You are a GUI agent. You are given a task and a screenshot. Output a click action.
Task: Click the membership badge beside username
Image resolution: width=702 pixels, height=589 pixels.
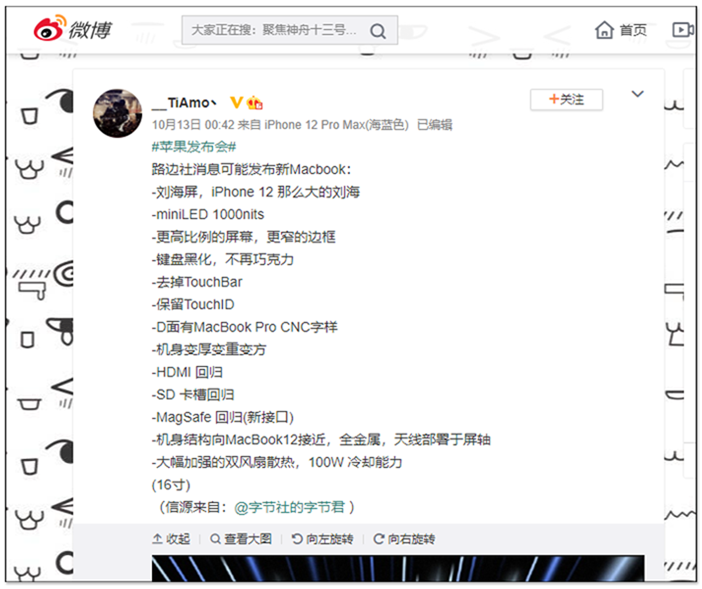[x=255, y=103]
